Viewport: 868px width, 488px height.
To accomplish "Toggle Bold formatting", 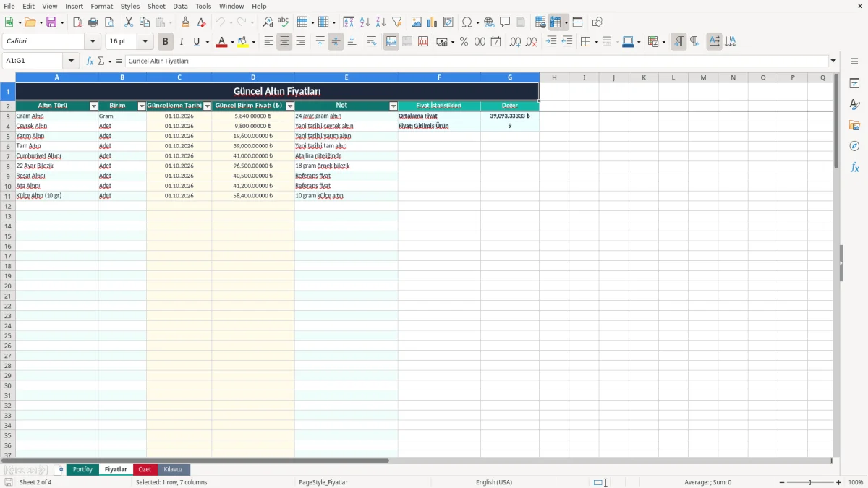I will [x=166, y=42].
